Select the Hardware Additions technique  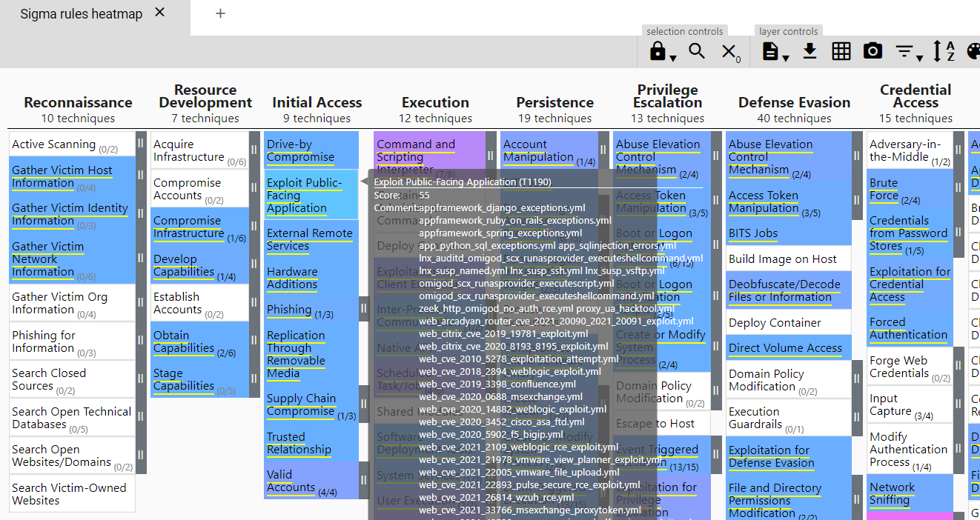[x=311, y=278]
